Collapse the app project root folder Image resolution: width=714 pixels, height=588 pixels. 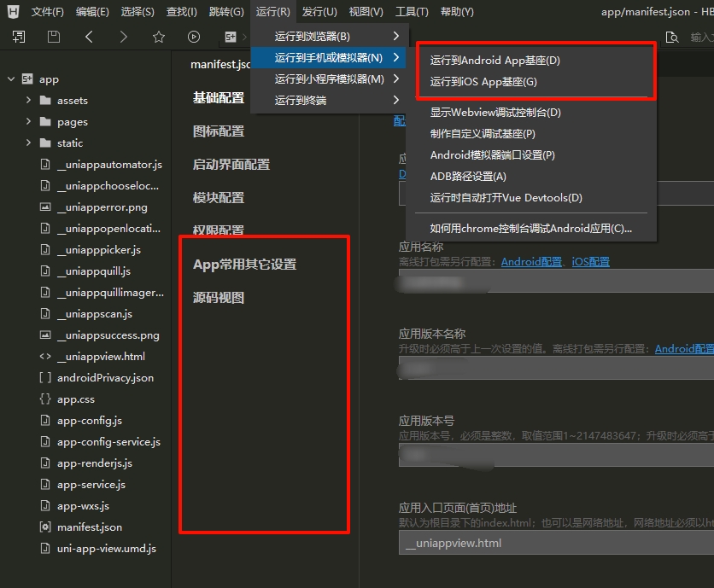click(x=12, y=79)
